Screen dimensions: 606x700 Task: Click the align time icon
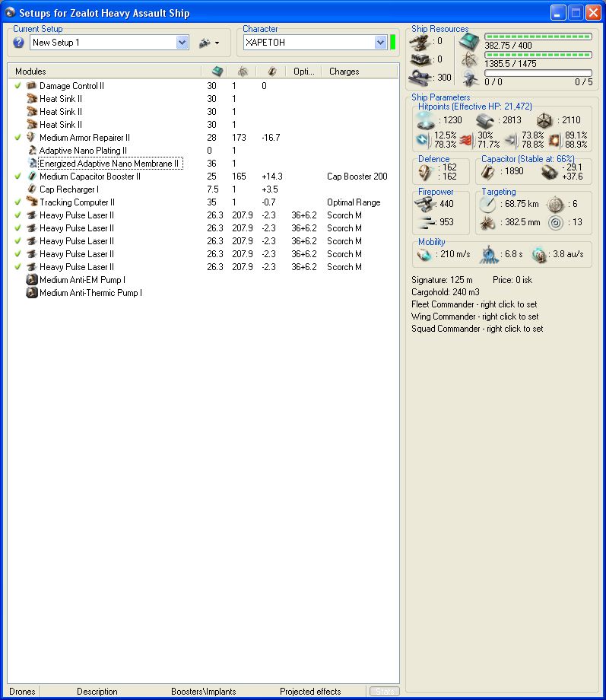coord(489,254)
